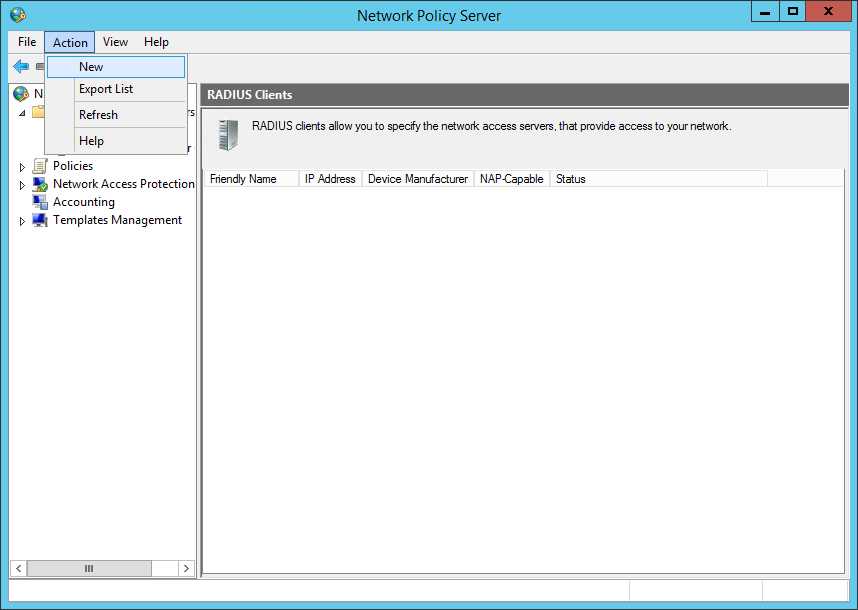Minimize the Network Policy Server window
The width and height of the screenshot is (858, 610).
[x=765, y=11]
